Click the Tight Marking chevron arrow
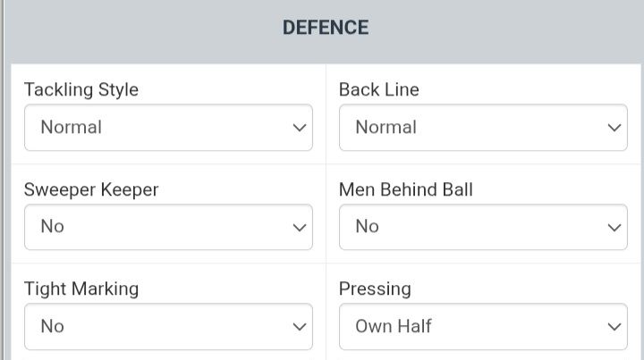 (x=300, y=327)
